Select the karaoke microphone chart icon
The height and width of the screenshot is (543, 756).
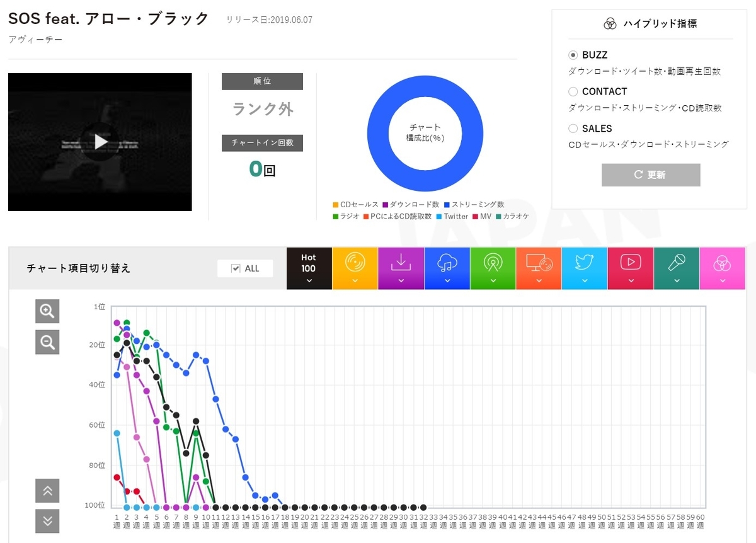677,263
